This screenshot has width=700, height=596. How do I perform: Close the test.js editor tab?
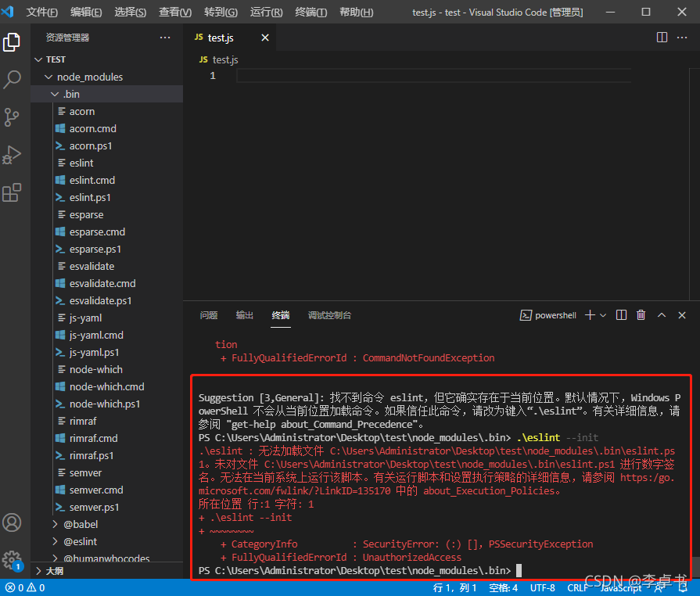pos(265,38)
